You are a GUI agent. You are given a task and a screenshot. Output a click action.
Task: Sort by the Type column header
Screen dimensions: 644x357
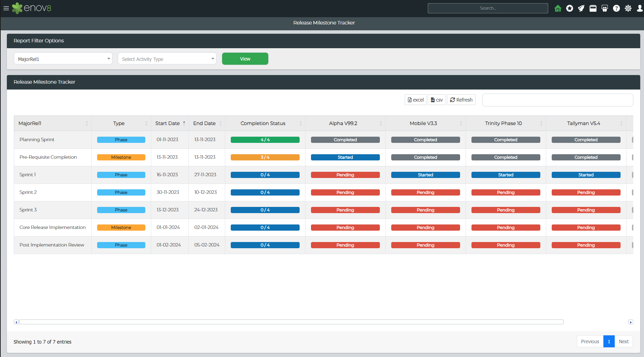(x=121, y=123)
